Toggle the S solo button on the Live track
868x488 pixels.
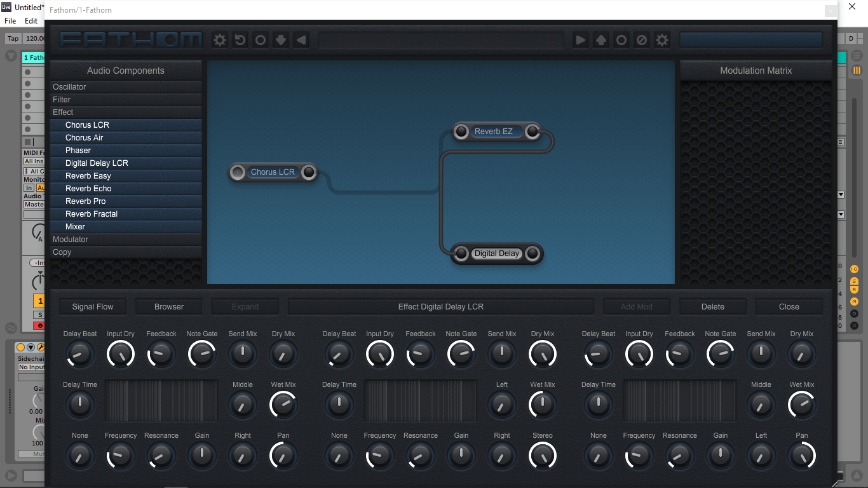click(x=39, y=315)
